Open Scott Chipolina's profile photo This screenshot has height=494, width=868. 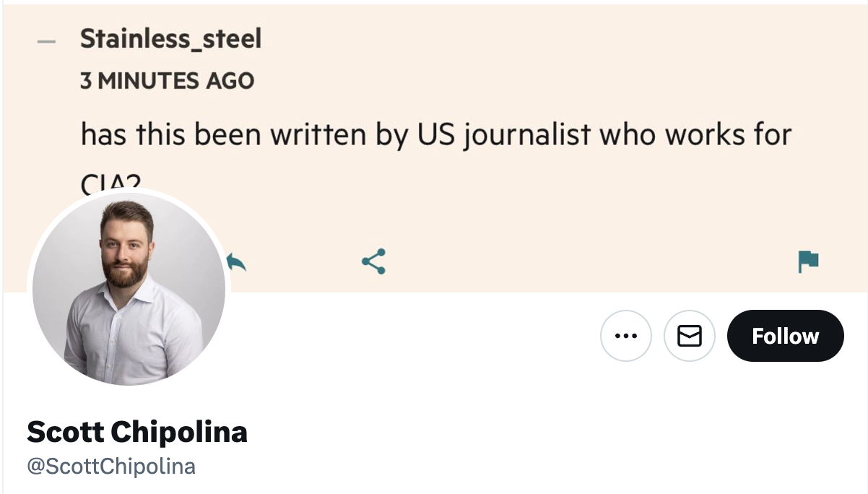pyautogui.click(x=129, y=289)
